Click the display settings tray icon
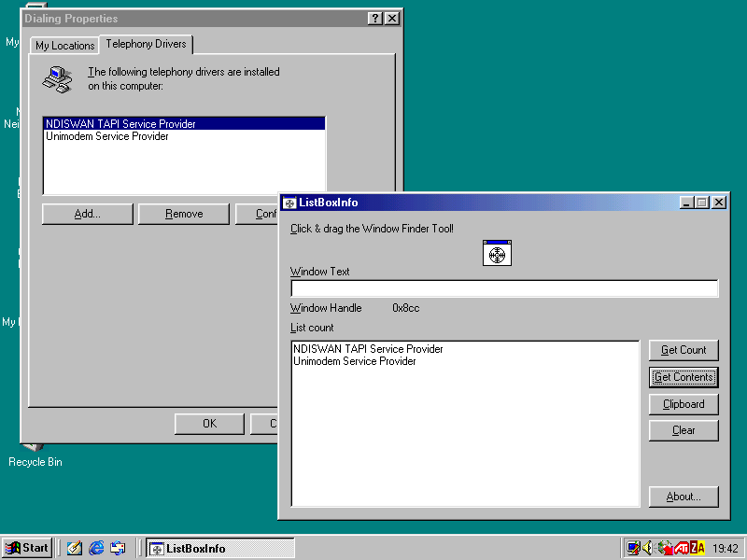The width and height of the screenshot is (747, 560). (634, 548)
